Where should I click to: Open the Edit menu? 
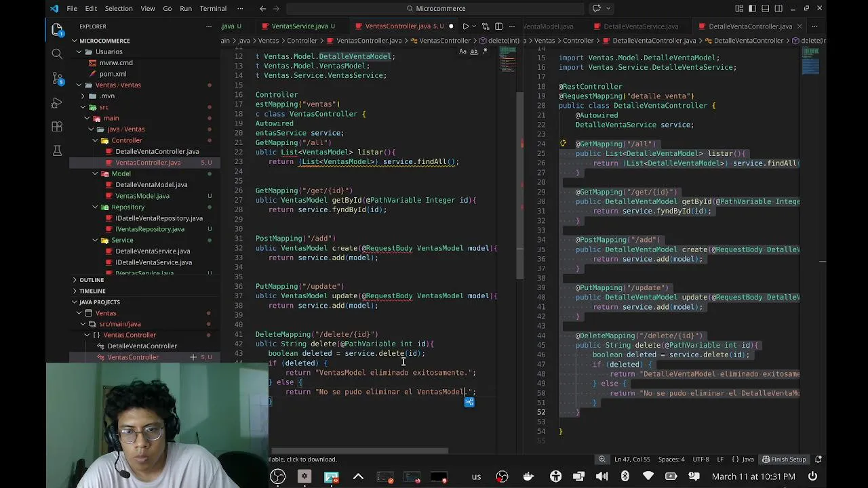tap(91, 8)
